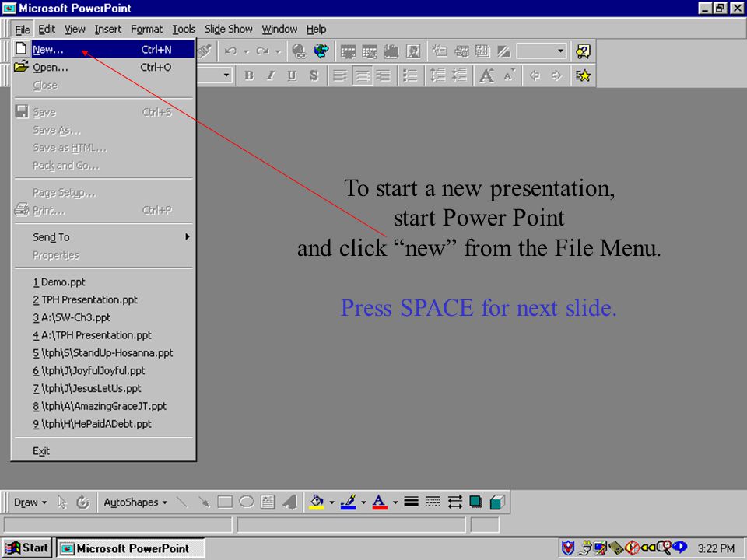Screen dimensions: 747x560
Task: Click the Arrow Style icon
Action: click(454, 502)
